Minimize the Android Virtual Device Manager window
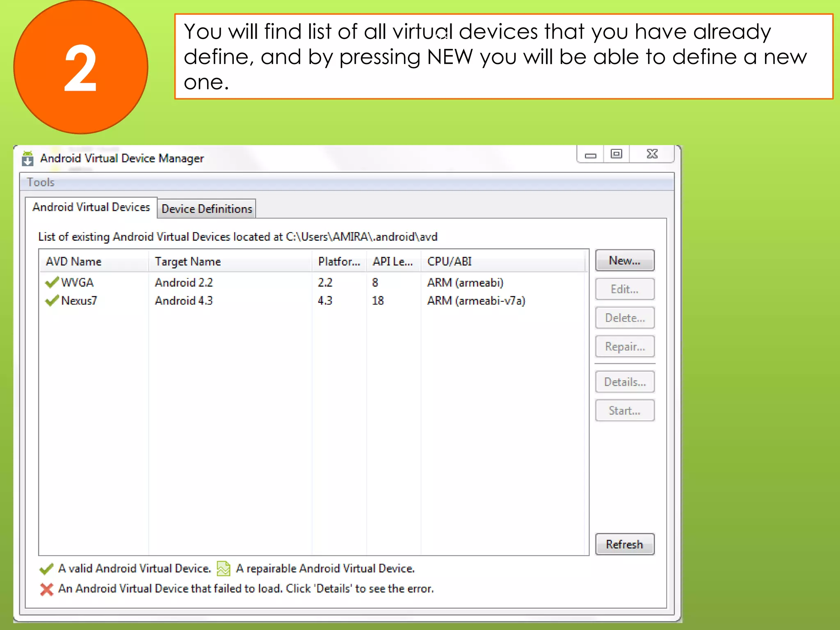The image size is (840, 630). pos(590,154)
